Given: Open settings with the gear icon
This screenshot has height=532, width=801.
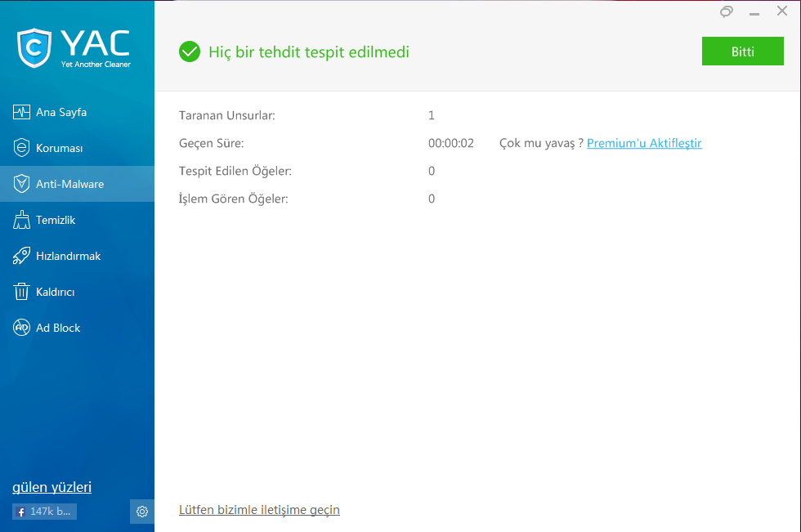Looking at the screenshot, I should [x=142, y=512].
